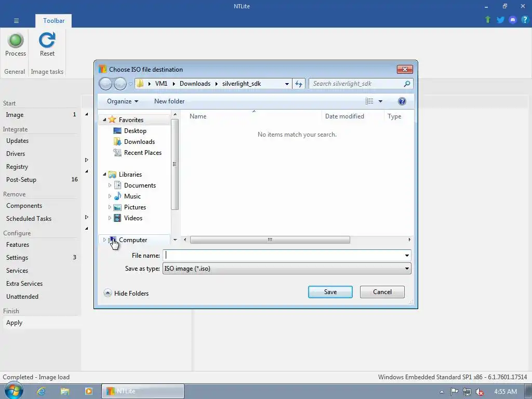Open the view options dropdown arrow
532x399 pixels.
[x=380, y=101]
